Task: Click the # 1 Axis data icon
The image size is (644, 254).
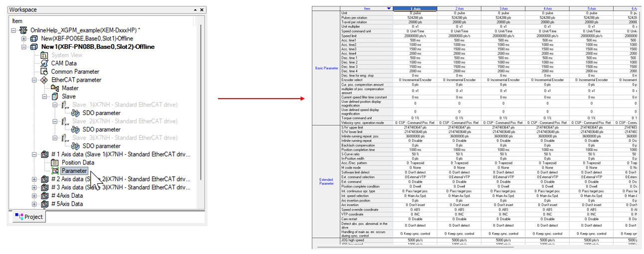Action: 44,154
